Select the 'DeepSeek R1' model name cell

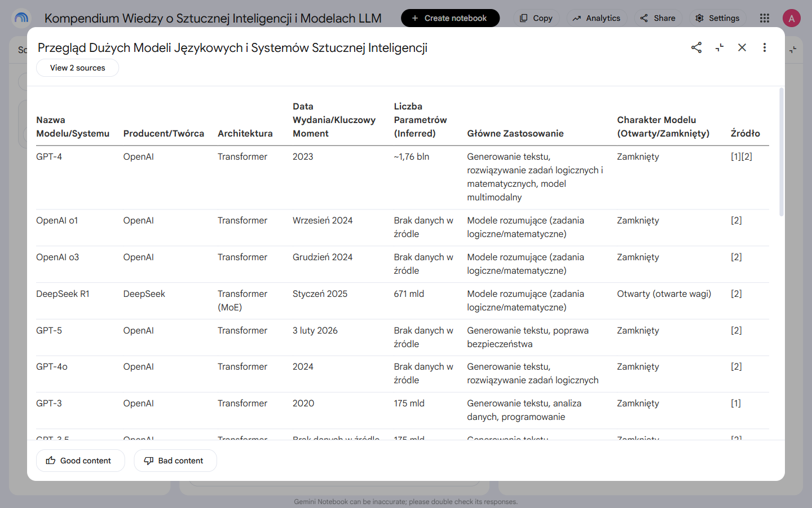click(x=63, y=294)
